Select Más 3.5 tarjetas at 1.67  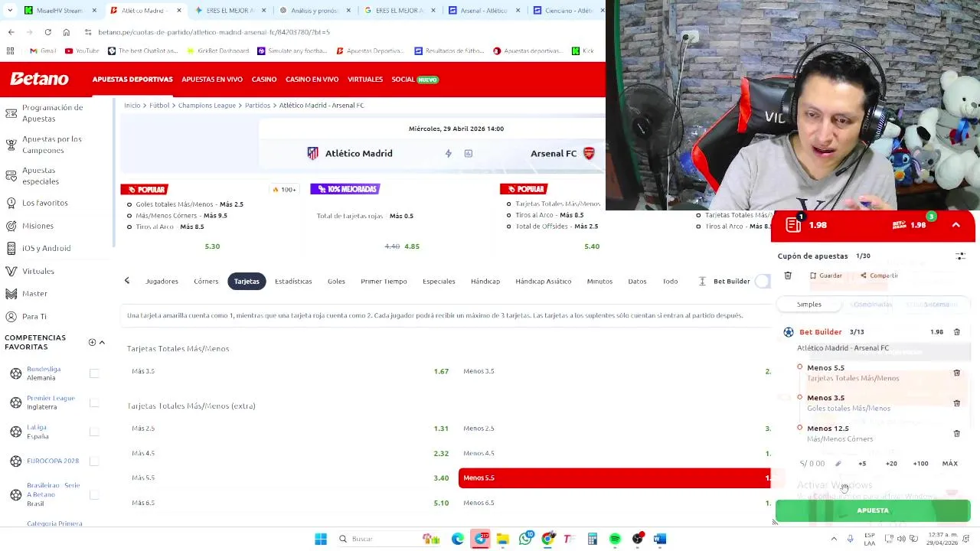click(290, 371)
